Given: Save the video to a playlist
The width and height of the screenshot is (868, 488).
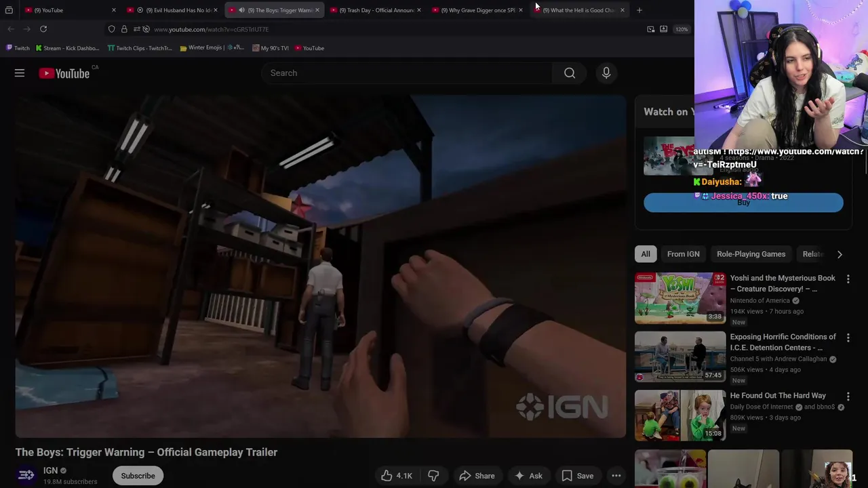Looking at the screenshot, I should [577, 476].
